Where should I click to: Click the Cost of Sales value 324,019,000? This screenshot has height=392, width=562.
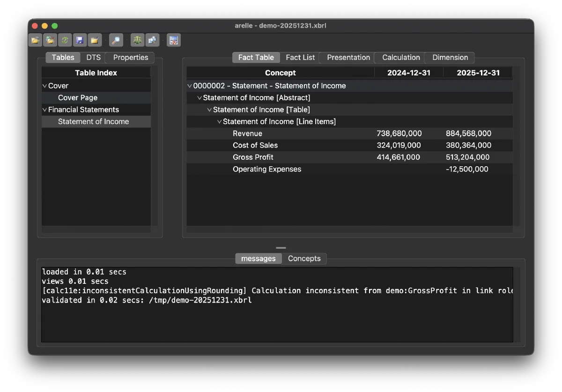tap(399, 145)
